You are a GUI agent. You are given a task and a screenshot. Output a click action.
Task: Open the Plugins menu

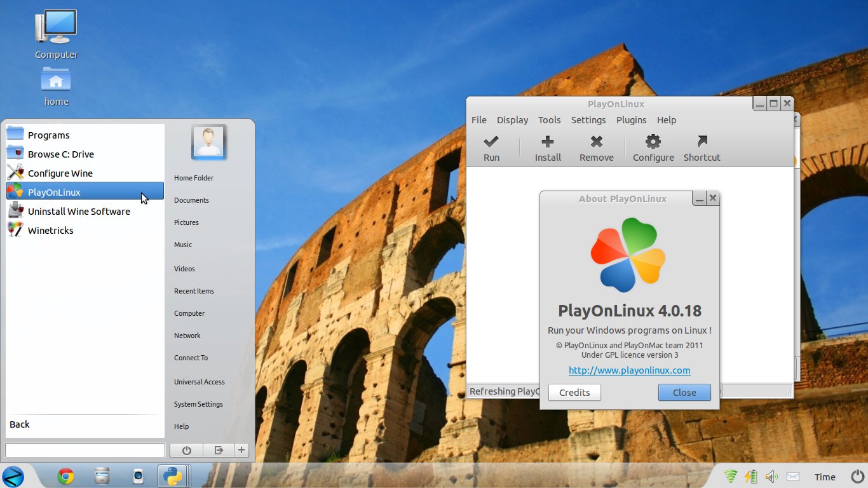click(x=631, y=120)
